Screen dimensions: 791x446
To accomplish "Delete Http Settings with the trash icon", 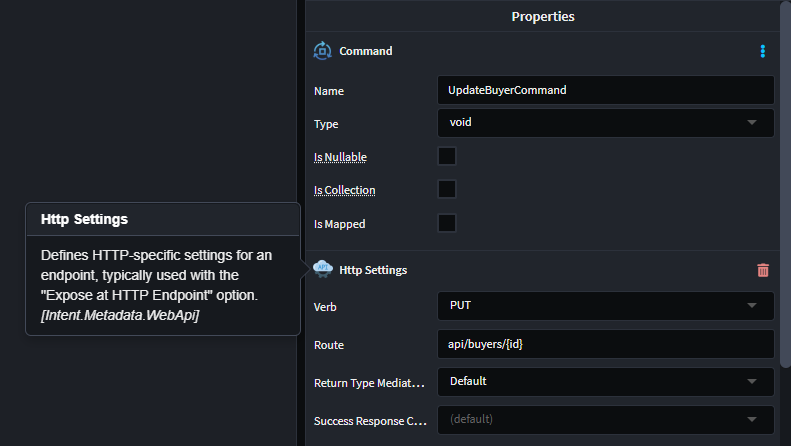I will click(x=763, y=270).
